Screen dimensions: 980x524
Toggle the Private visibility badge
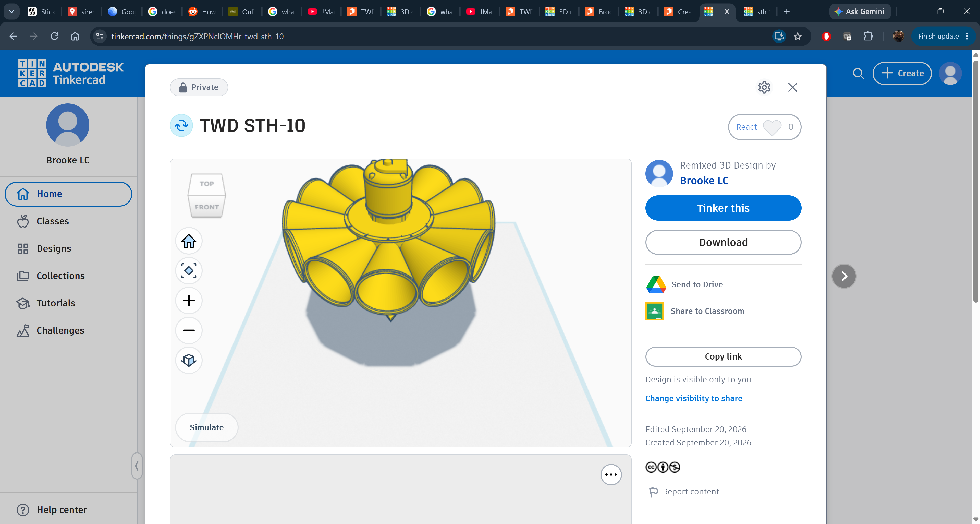[x=199, y=88]
